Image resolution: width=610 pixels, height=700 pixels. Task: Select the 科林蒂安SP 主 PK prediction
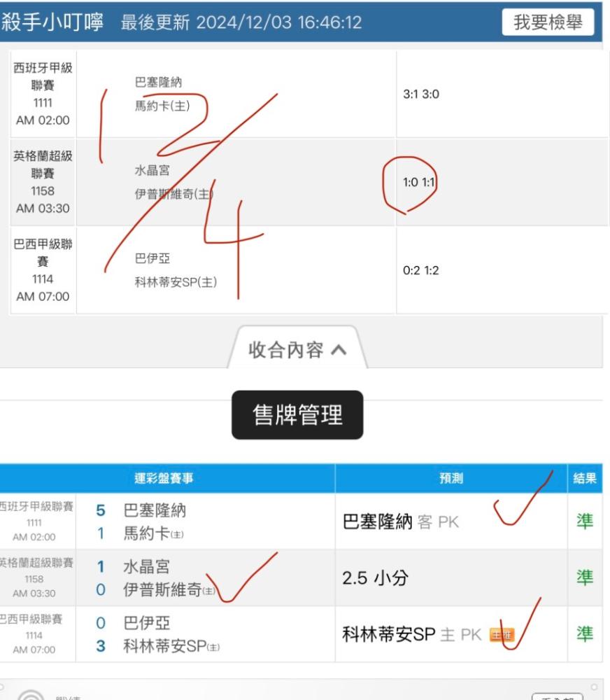pyautogui.click(x=412, y=634)
